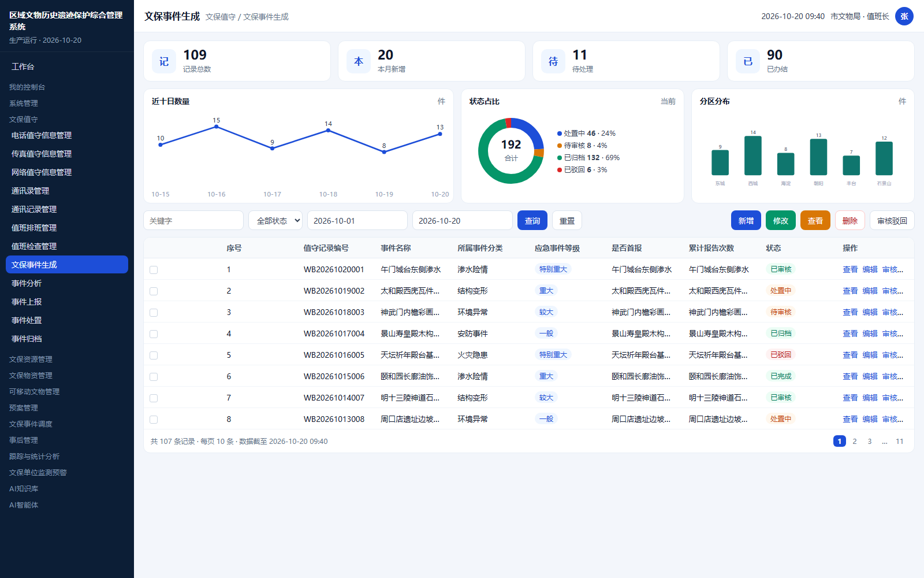924x578 pixels.
Task: Click the red 删除 button
Action: (x=850, y=220)
